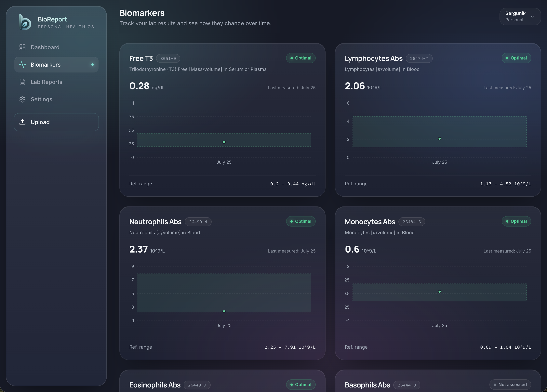Click the Lymphocytes Abs card title
Image resolution: width=547 pixels, height=392 pixels.
pos(374,58)
